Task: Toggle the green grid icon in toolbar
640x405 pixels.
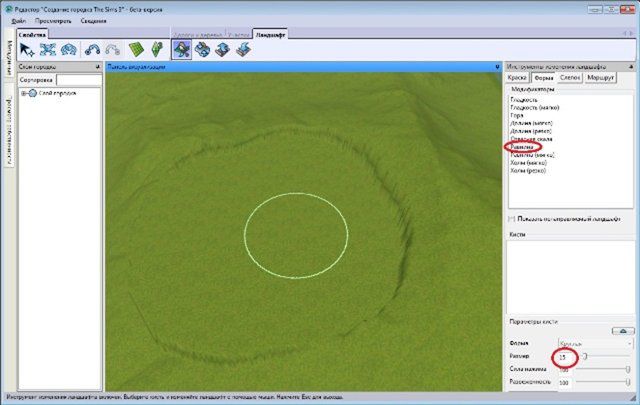Action: 137,48
